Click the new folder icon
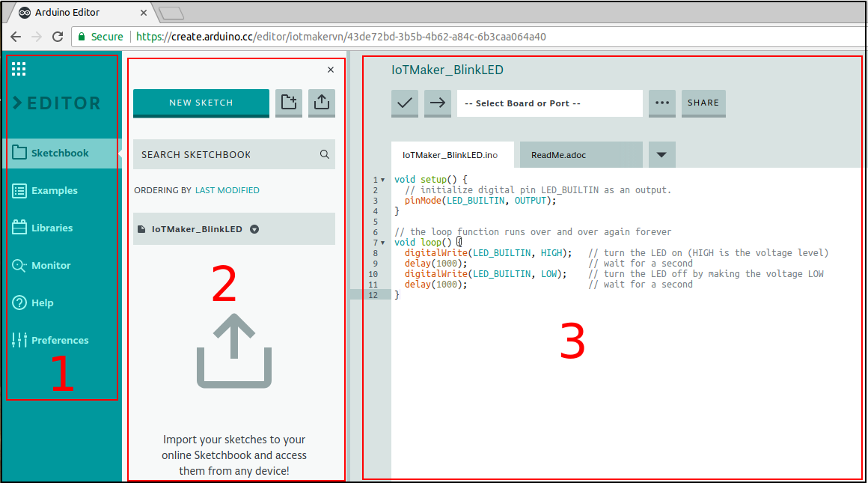The image size is (868, 483). [x=288, y=103]
